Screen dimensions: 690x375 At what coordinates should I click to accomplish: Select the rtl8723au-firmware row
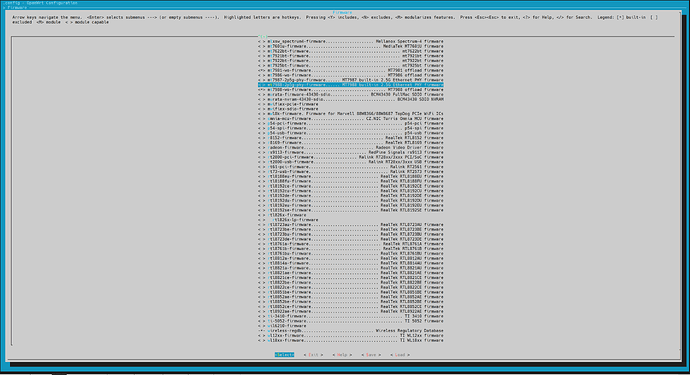tap(351, 224)
